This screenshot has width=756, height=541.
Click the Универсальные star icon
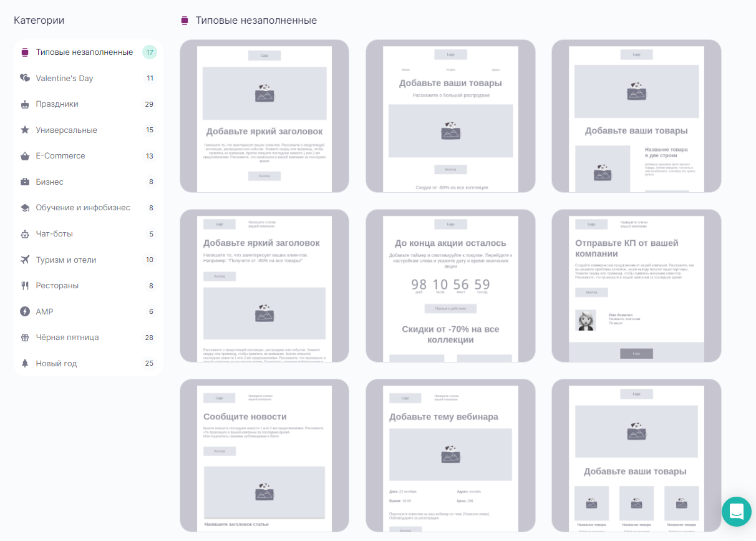pyautogui.click(x=25, y=130)
